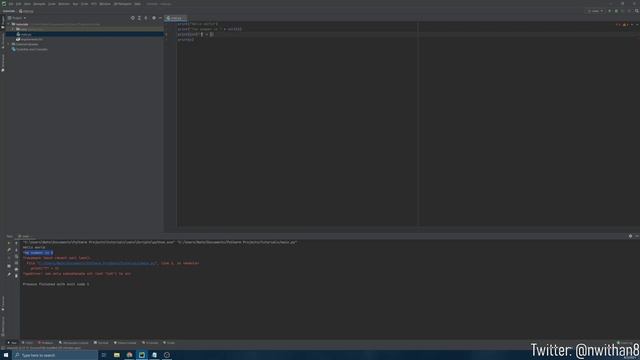Open Chrome from the taskbar

(129, 355)
